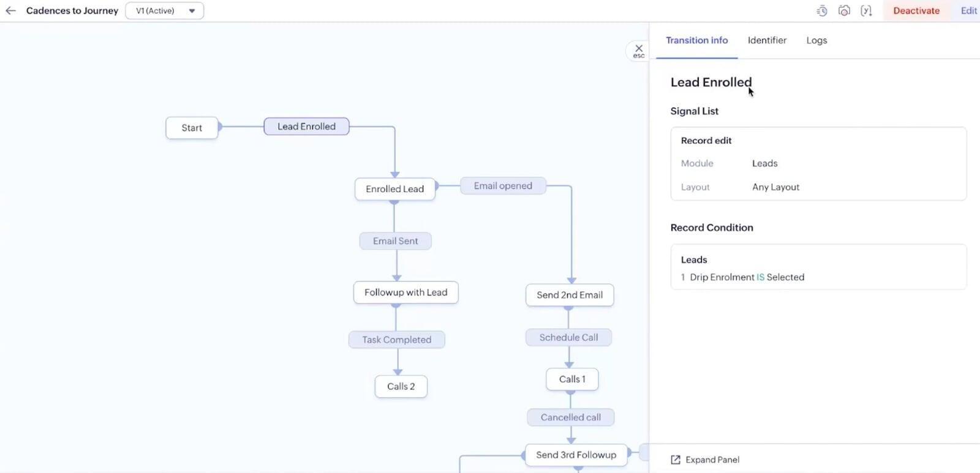Screen dimensions: 980x473
Task: Switch to the Logs tab
Action: (x=816, y=40)
